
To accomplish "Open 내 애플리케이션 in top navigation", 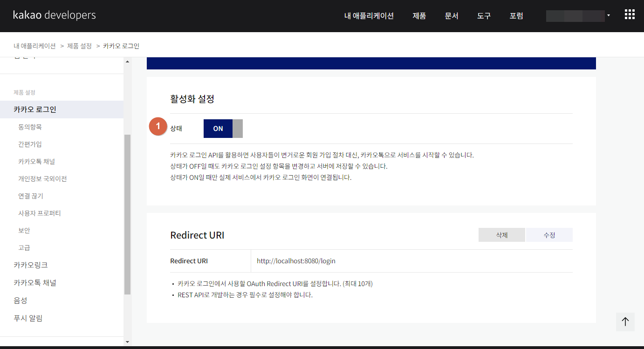I will [x=369, y=16].
